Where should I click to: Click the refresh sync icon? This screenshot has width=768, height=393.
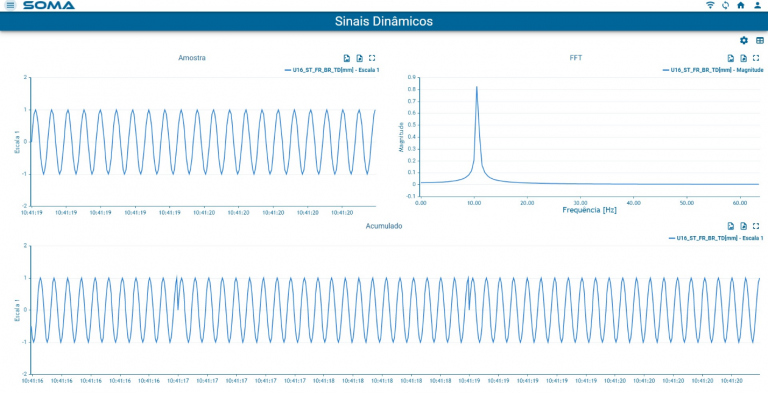point(726,5)
